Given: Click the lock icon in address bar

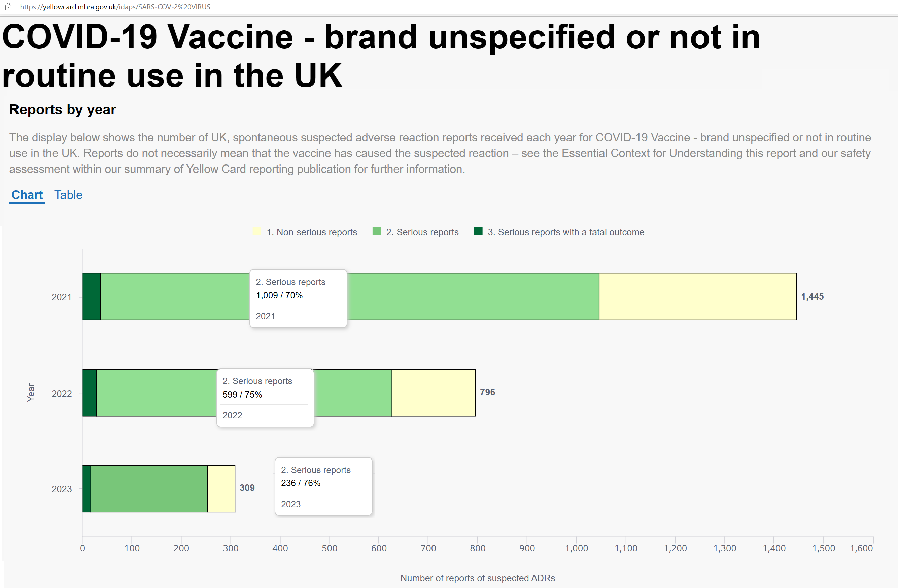Looking at the screenshot, I should point(8,7).
